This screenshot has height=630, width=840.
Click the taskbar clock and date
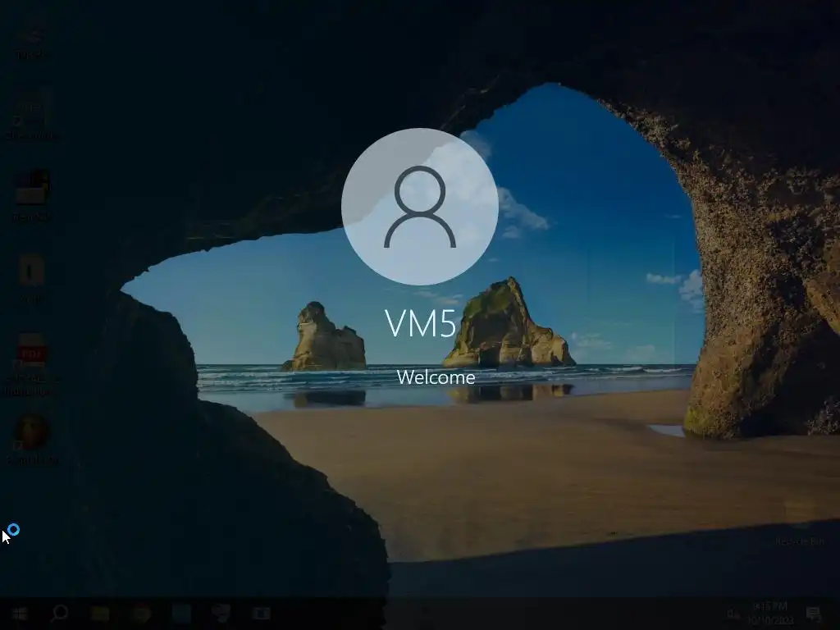click(x=769, y=614)
